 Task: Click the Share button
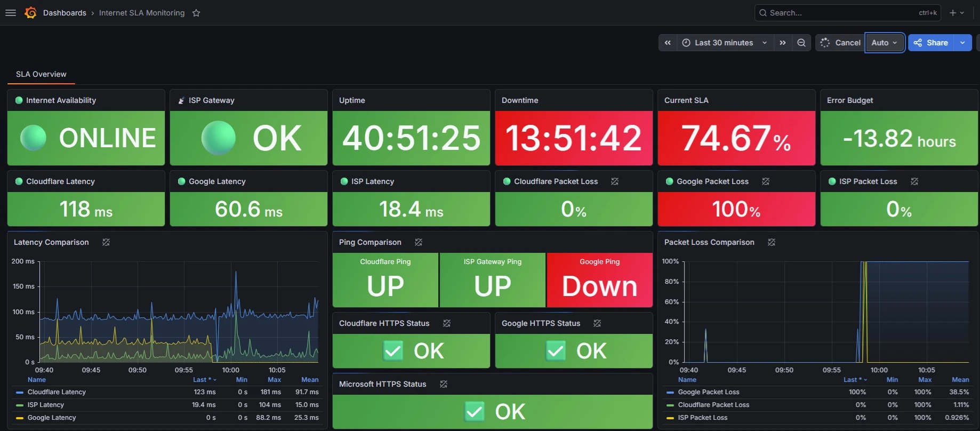pos(931,43)
